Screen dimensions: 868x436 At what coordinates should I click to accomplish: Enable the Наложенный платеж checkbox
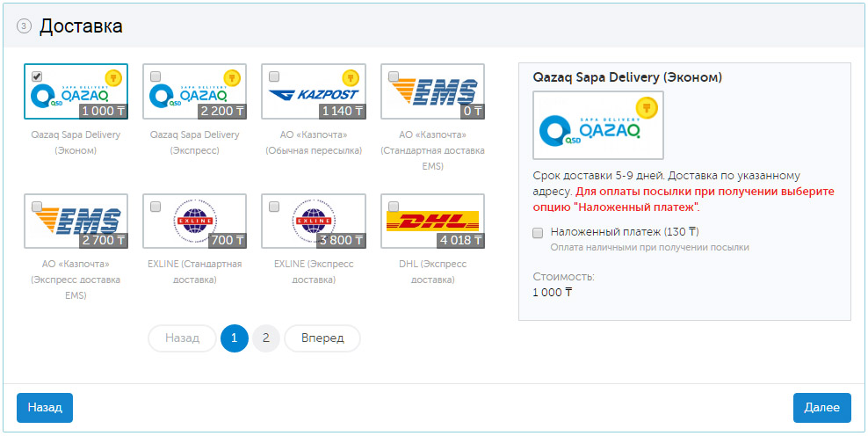(x=538, y=233)
